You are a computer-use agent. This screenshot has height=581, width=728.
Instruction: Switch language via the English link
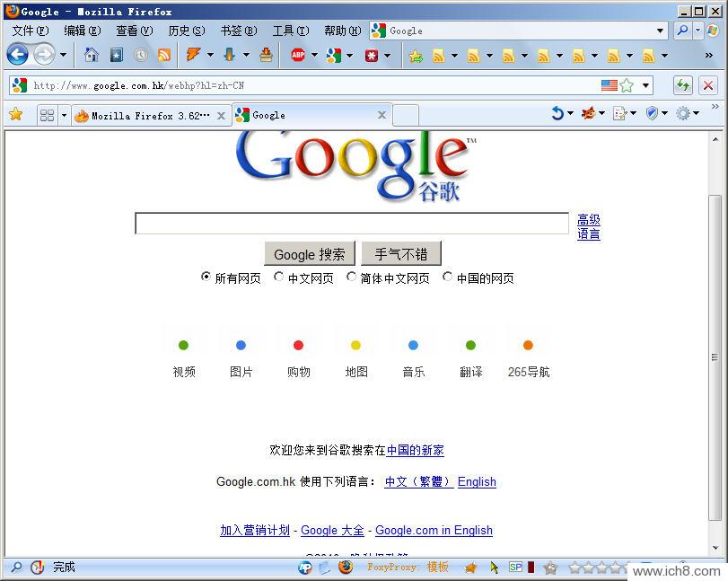(477, 481)
